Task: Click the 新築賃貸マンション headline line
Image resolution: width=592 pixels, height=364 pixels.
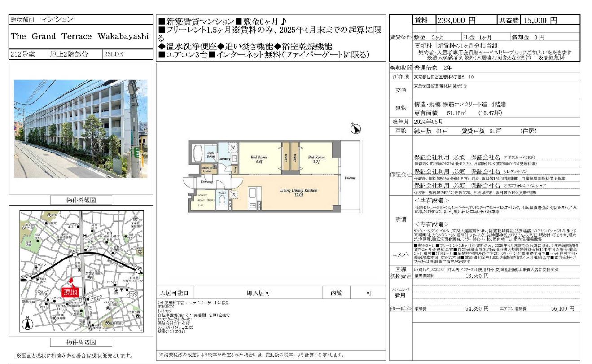Action: click(223, 22)
